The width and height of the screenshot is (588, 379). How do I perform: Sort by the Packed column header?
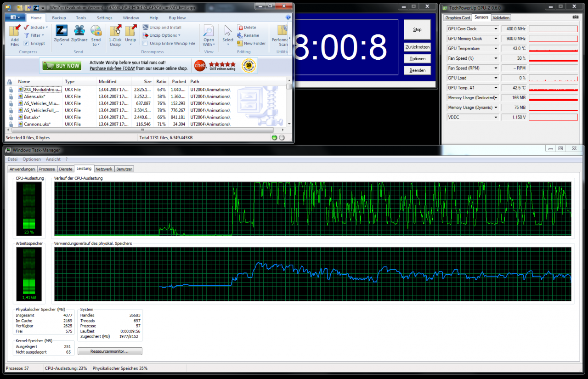point(178,82)
